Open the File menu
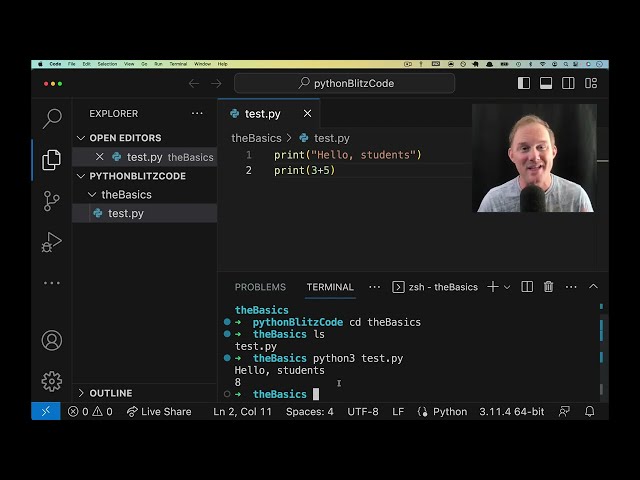This screenshot has width=640, height=480. coord(71,64)
